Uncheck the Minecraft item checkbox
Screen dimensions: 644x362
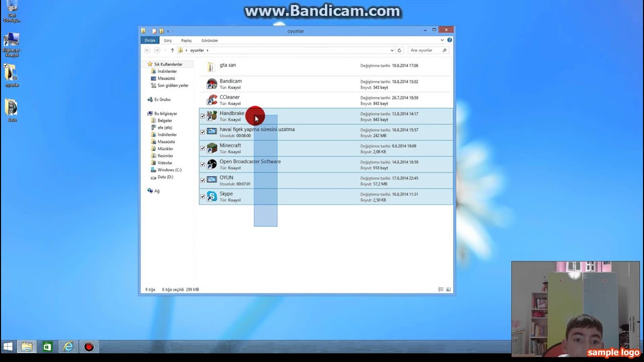[x=203, y=148]
